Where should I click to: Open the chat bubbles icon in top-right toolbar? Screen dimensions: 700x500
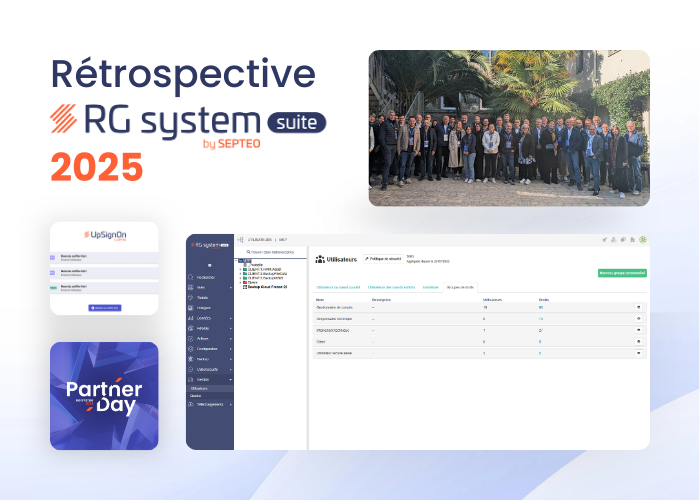623,240
